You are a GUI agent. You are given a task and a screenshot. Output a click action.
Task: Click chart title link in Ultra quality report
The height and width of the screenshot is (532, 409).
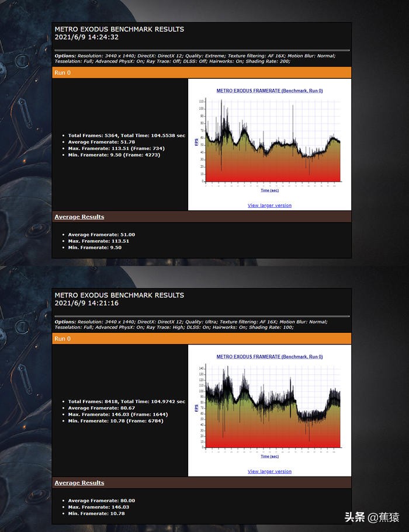(x=269, y=357)
